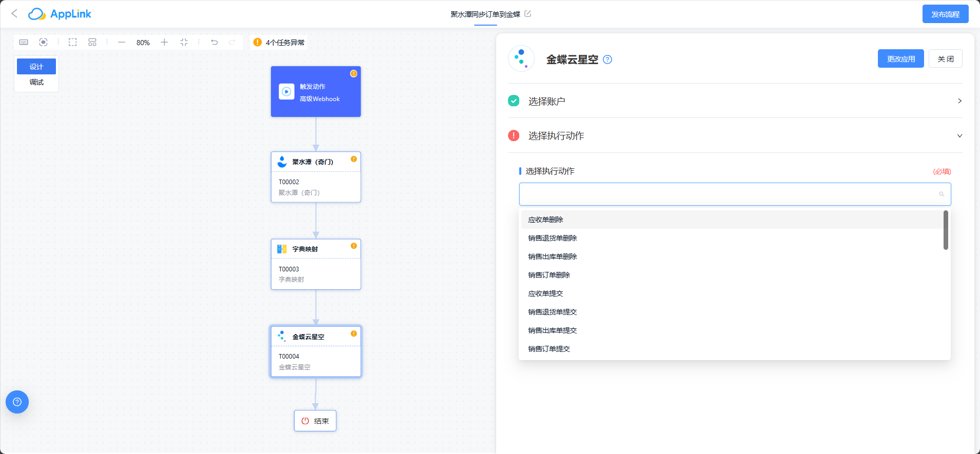Redo the canvas action
Screen dimensions: 980x454
coord(232,42)
